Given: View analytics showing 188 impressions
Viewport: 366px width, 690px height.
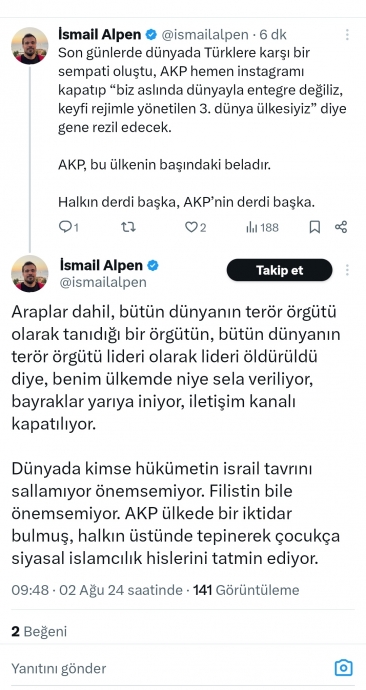Looking at the screenshot, I should coord(262,227).
